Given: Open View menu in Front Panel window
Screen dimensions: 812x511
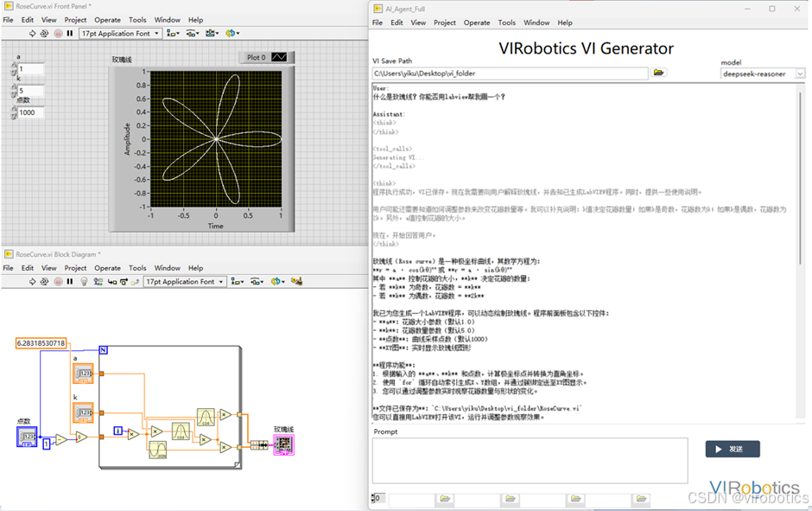Looking at the screenshot, I should click(49, 20).
